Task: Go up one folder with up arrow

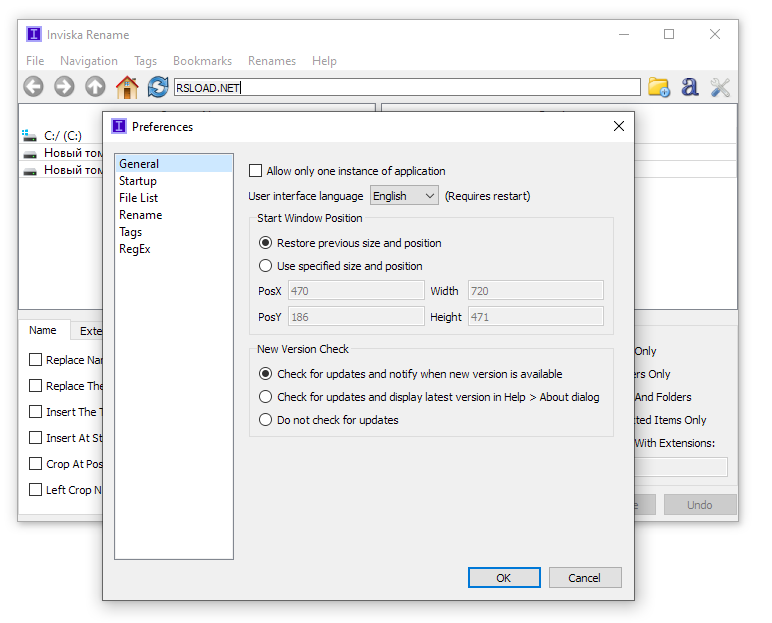Action: coord(95,87)
